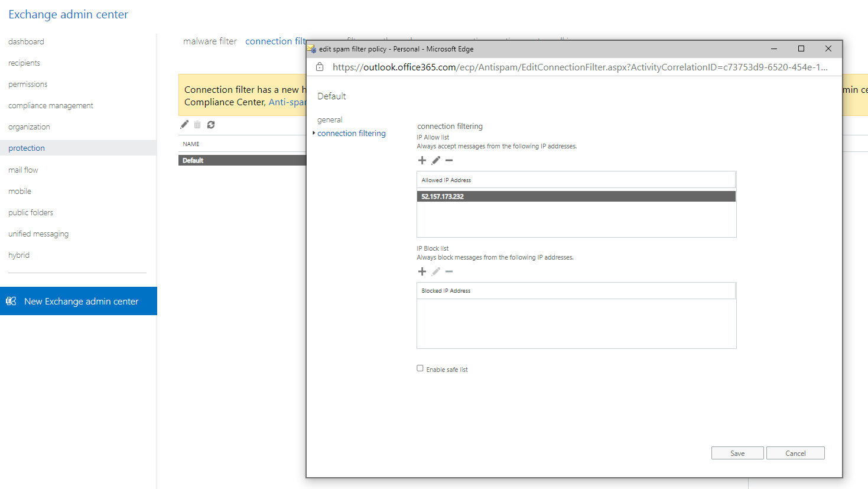
Task: Navigate to unified messaging
Action: pyautogui.click(x=38, y=234)
